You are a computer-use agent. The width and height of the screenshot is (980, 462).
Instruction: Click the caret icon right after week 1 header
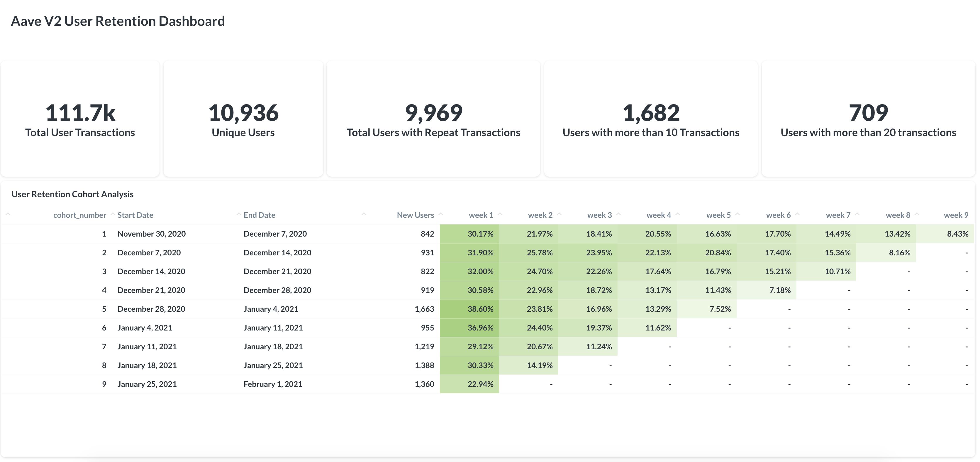500,215
